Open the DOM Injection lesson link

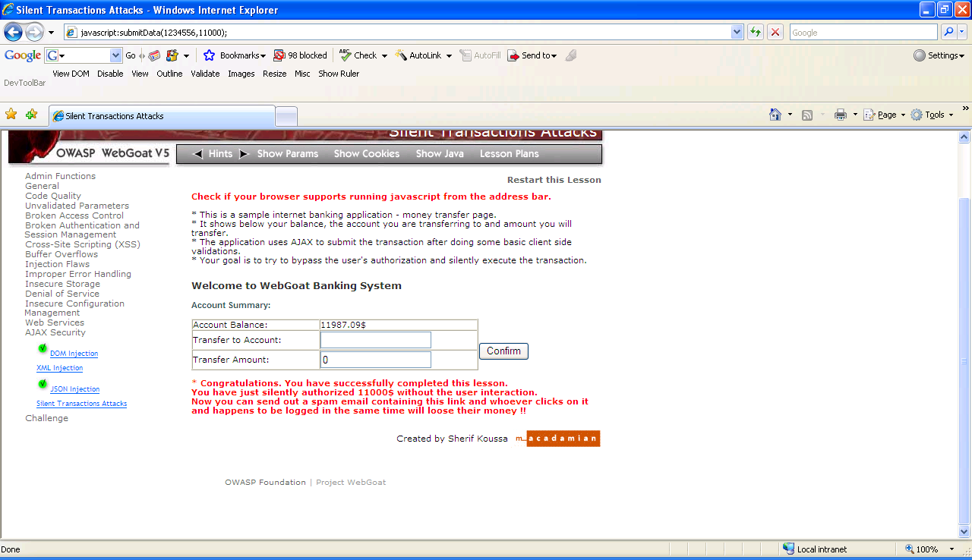[x=74, y=354]
